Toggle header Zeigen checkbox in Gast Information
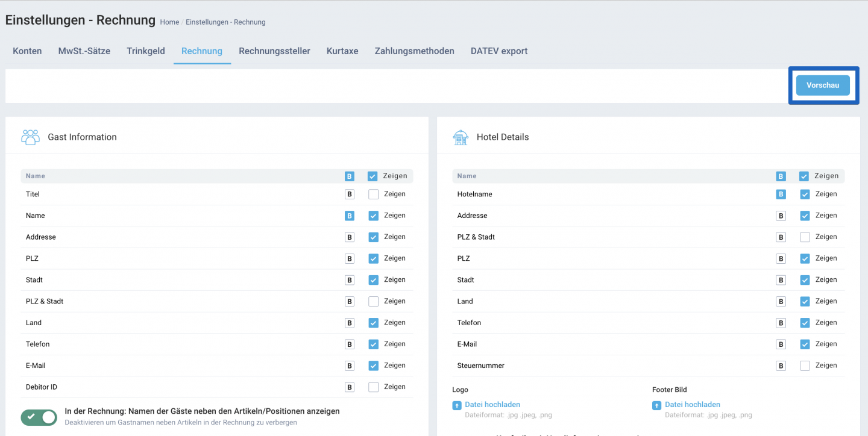Viewport: 868px width, 436px height. 373,176
